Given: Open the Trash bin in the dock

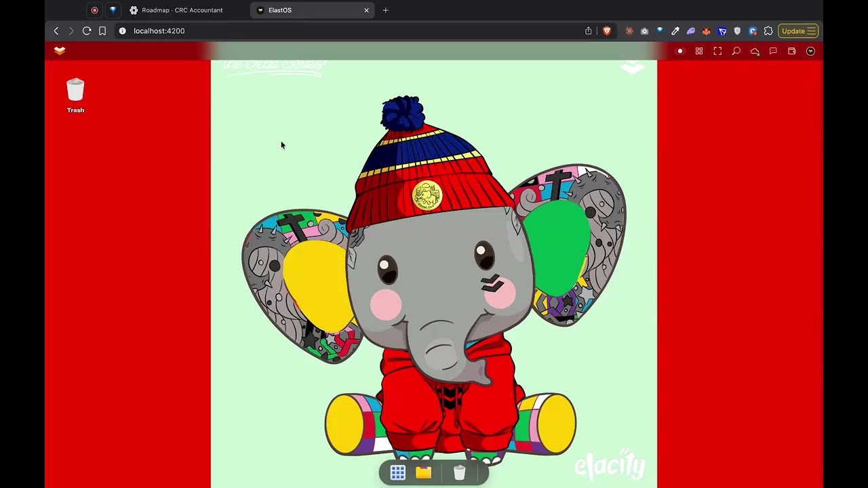Looking at the screenshot, I should (x=459, y=473).
